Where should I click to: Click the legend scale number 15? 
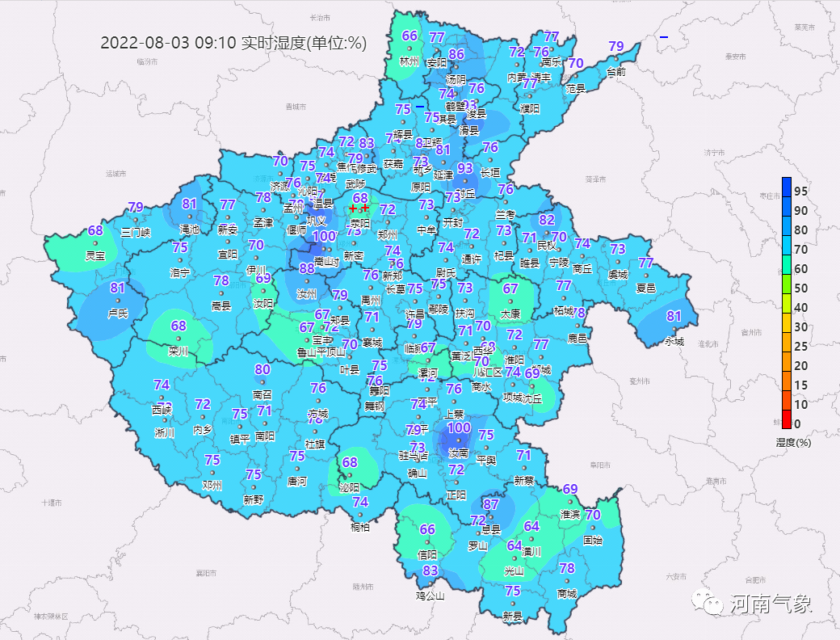(801, 385)
